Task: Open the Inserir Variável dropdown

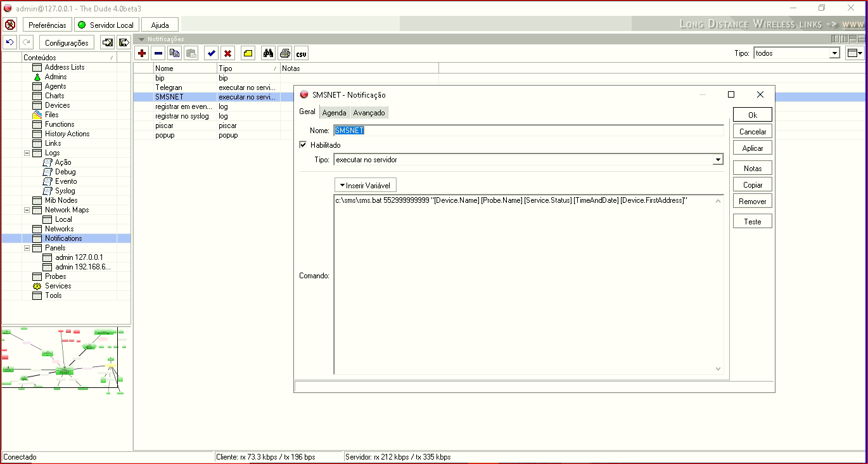Action: tap(365, 185)
